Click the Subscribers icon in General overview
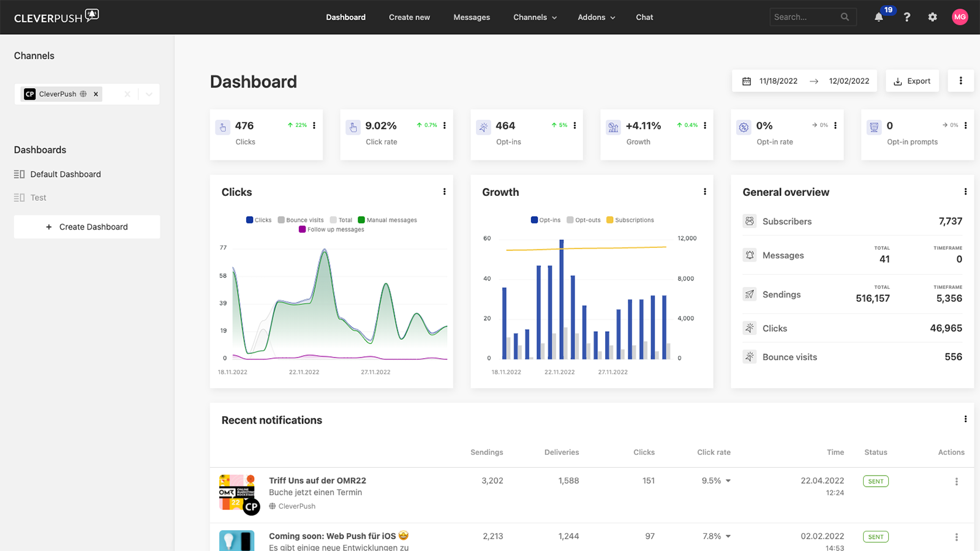The width and height of the screenshot is (980, 551). point(749,221)
